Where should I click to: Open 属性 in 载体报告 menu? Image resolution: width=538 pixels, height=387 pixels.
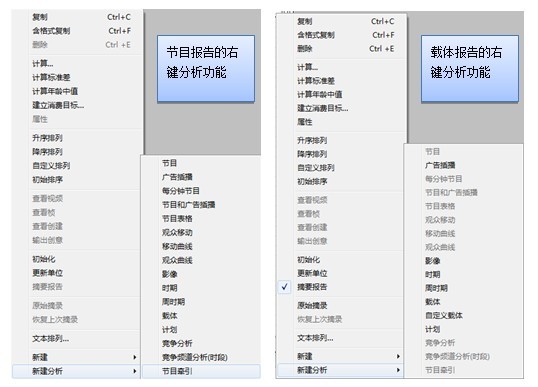coord(305,122)
